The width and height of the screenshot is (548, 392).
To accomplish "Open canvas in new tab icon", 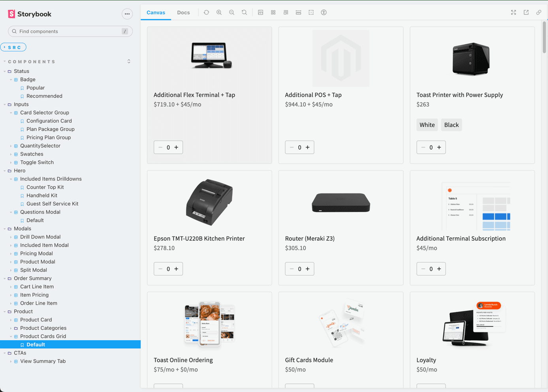I will [526, 13].
